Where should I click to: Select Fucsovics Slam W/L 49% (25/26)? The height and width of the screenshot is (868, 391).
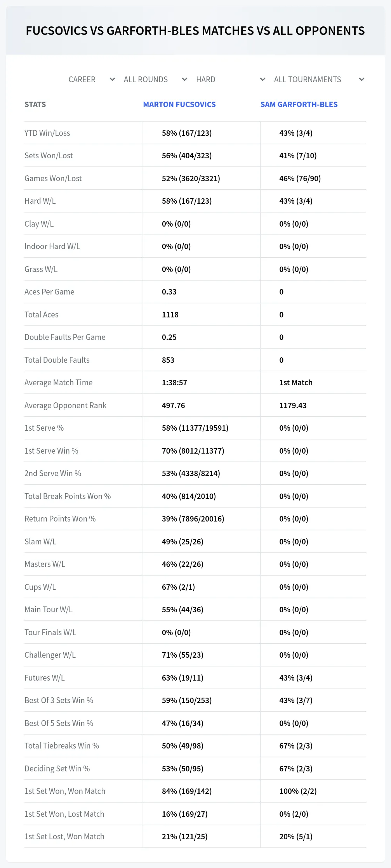point(182,542)
